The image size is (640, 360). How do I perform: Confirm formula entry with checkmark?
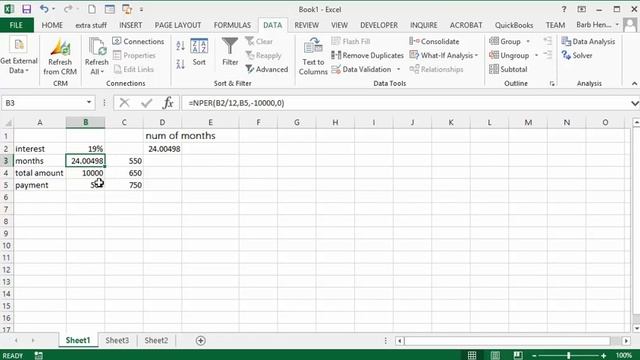(x=147, y=103)
